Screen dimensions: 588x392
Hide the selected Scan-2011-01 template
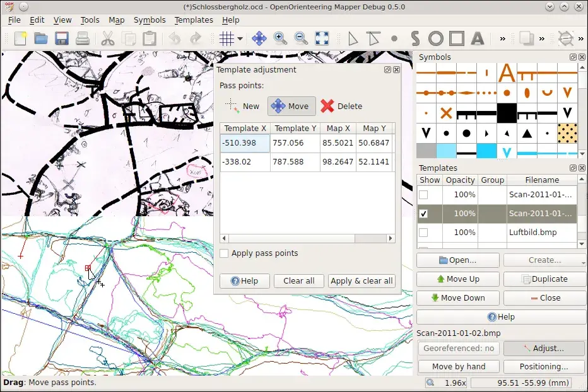pyautogui.click(x=423, y=214)
